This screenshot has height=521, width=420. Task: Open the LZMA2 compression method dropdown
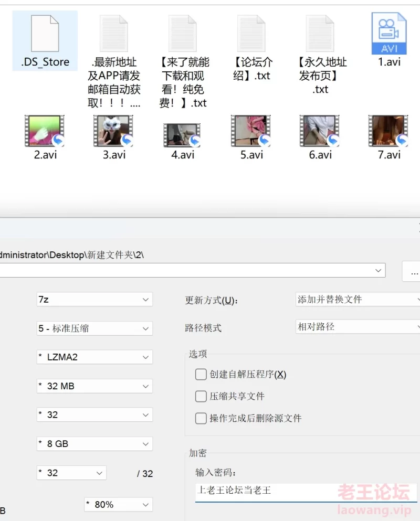coord(94,357)
